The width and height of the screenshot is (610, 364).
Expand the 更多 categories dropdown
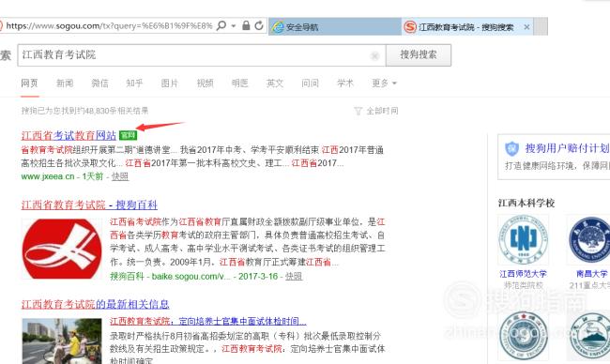[x=384, y=83]
